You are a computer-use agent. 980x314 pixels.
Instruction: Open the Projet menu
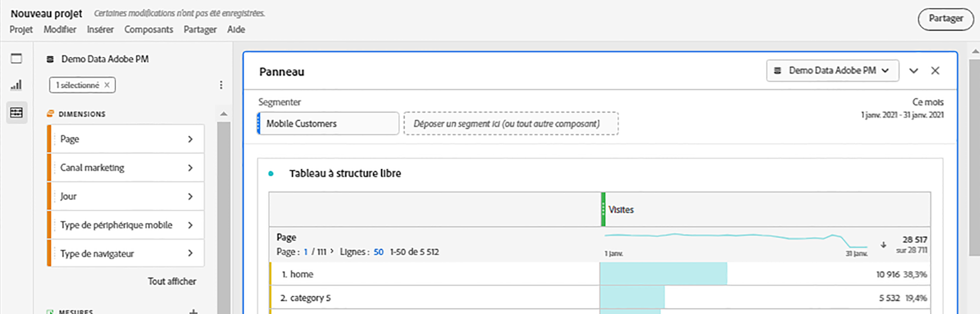(x=21, y=29)
